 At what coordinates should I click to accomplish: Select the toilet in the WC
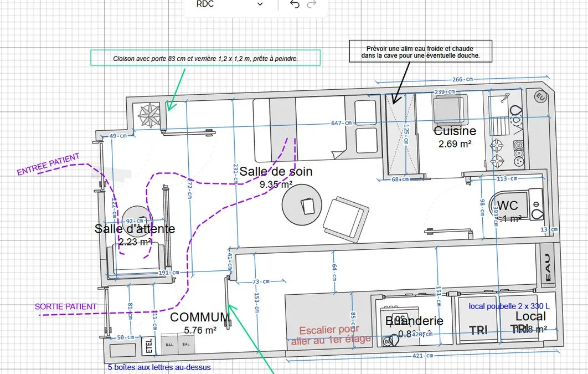click(517, 205)
